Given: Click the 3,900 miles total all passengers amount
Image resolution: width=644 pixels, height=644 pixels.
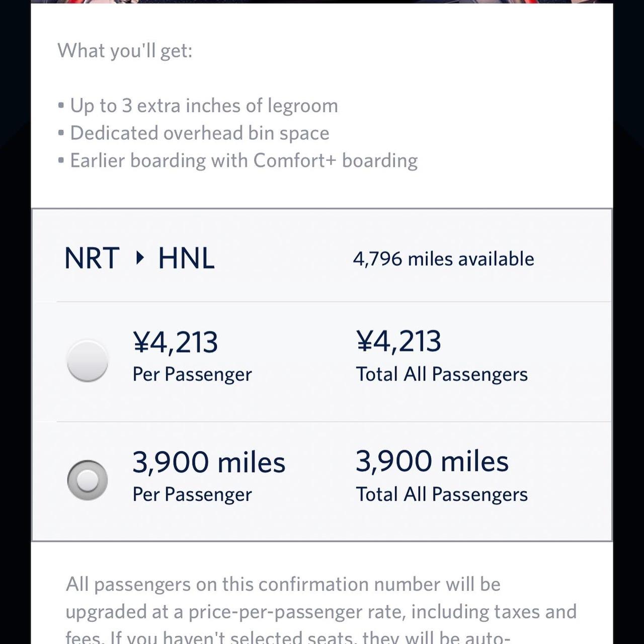Looking at the screenshot, I should point(432,461).
